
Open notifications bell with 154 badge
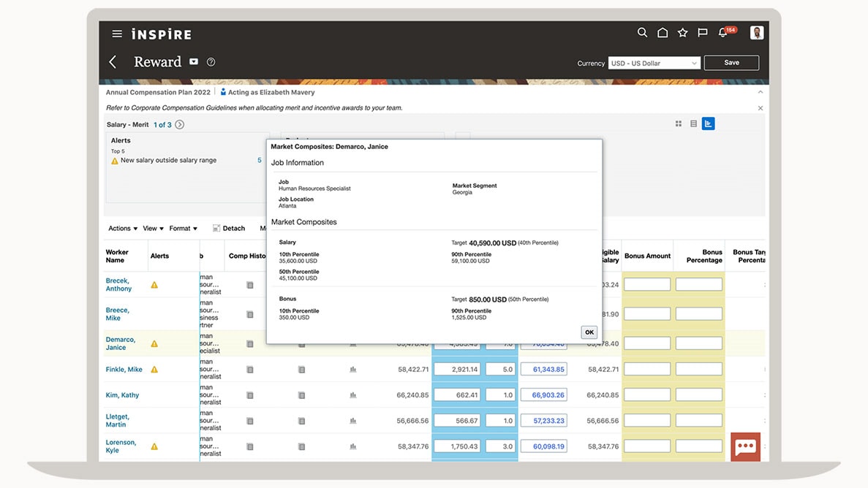[x=723, y=33]
